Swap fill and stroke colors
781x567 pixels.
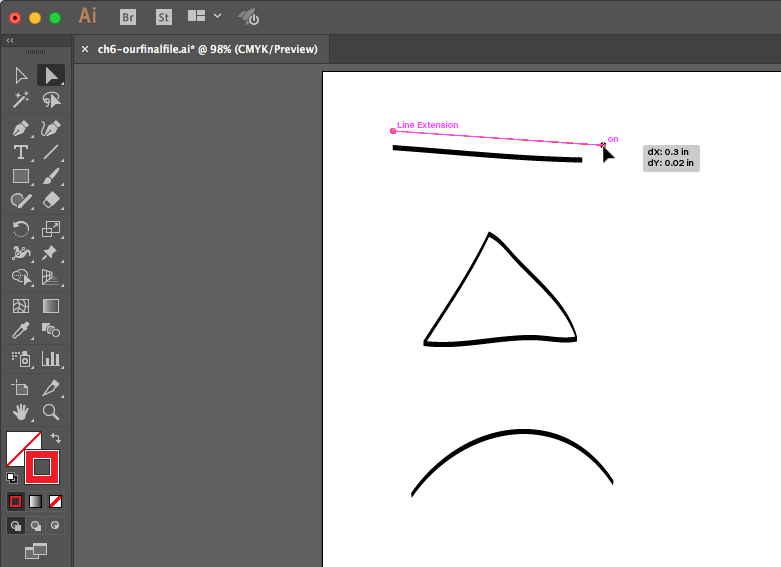tap(56, 438)
